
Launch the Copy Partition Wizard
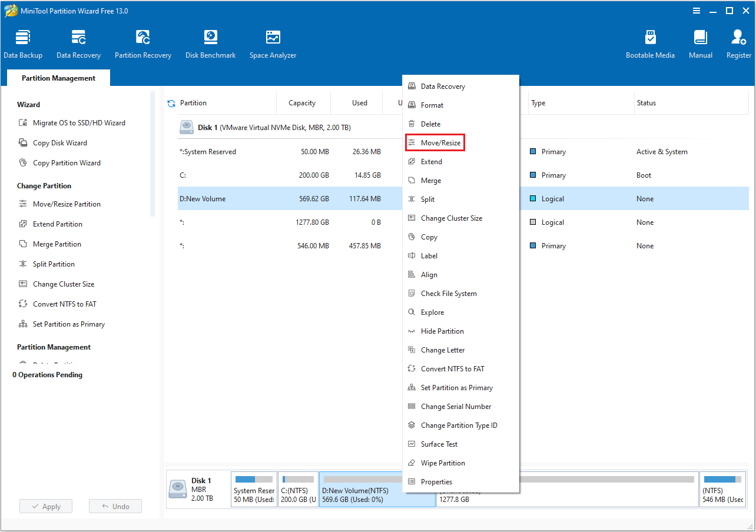[x=59, y=163]
